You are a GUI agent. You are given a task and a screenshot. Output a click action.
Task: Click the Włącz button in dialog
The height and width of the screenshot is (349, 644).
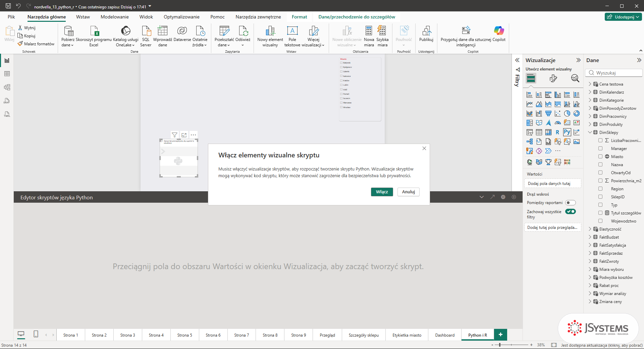point(382,192)
